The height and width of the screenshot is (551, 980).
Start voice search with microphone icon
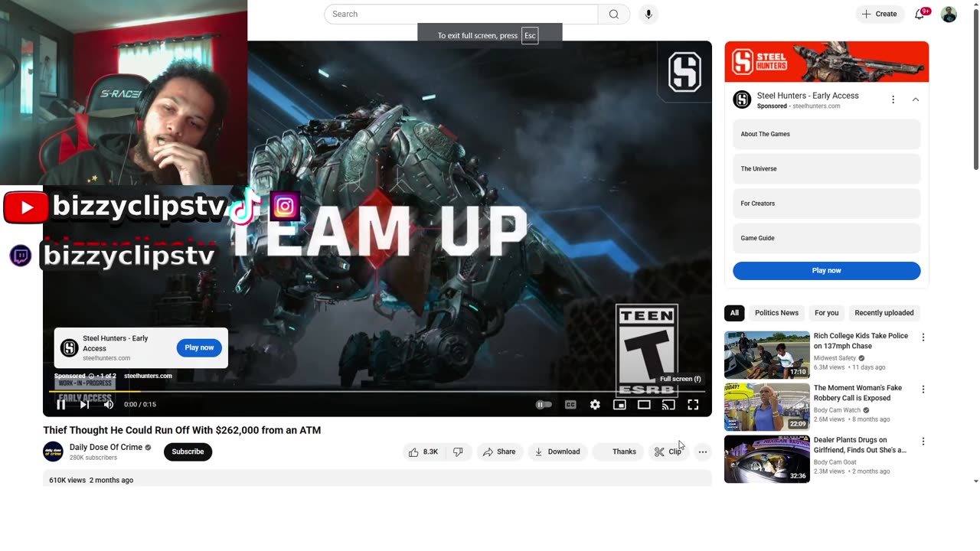coord(648,14)
